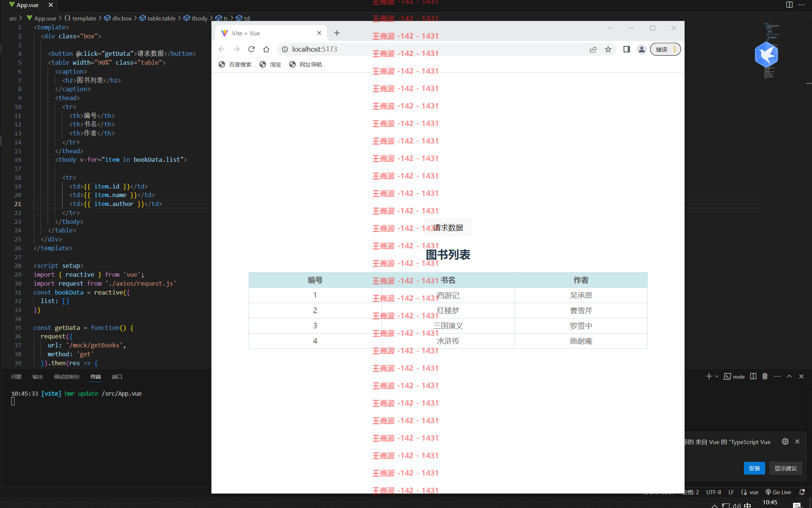Kill terminal with trash icon

point(765,376)
